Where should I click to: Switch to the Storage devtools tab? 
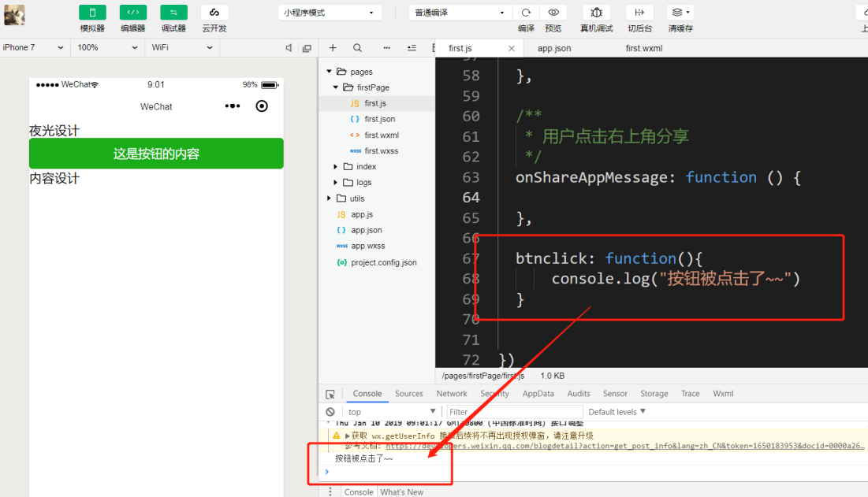[654, 394]
